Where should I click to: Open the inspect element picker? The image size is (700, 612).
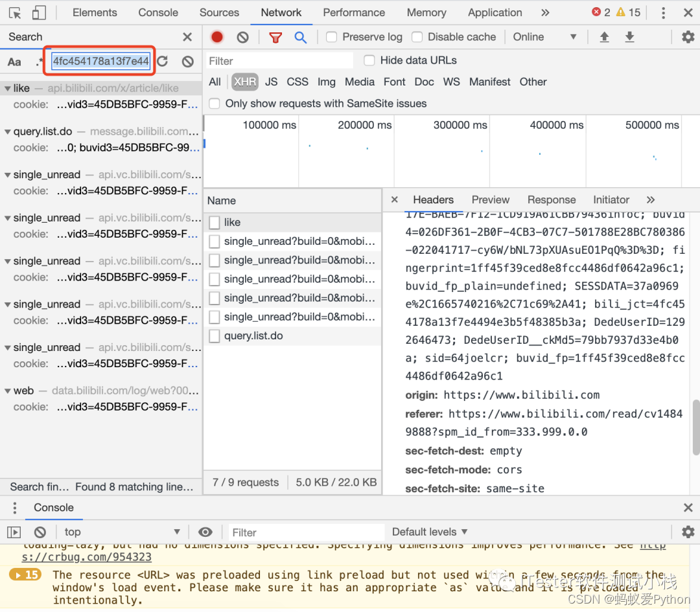coord(15,13)
